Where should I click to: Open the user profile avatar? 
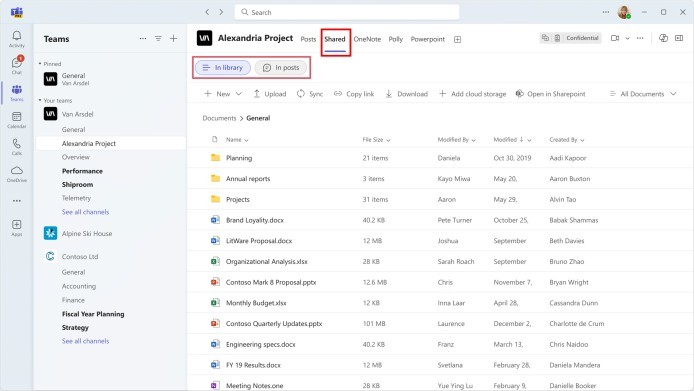[624, 12]
